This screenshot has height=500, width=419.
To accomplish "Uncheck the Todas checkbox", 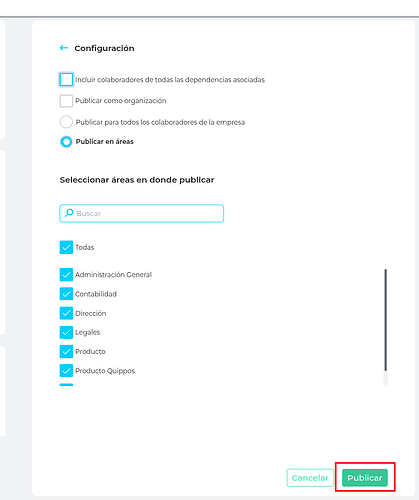I will point(66,247).
